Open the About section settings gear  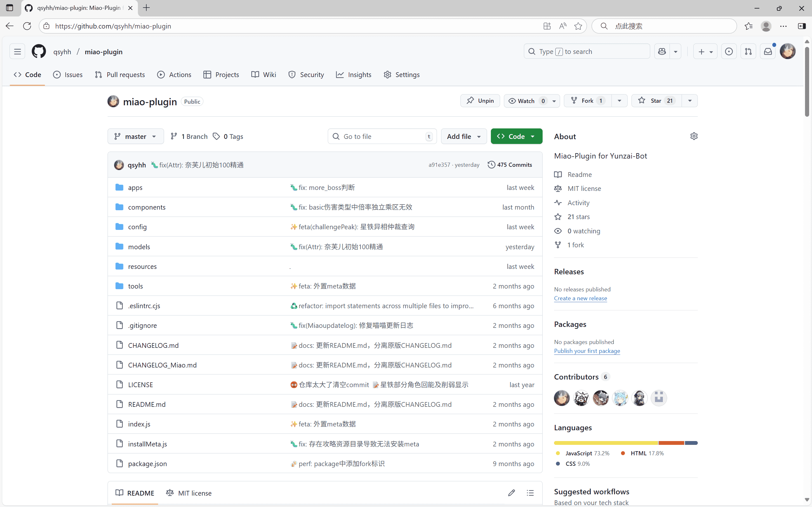(x=694, y=136)
